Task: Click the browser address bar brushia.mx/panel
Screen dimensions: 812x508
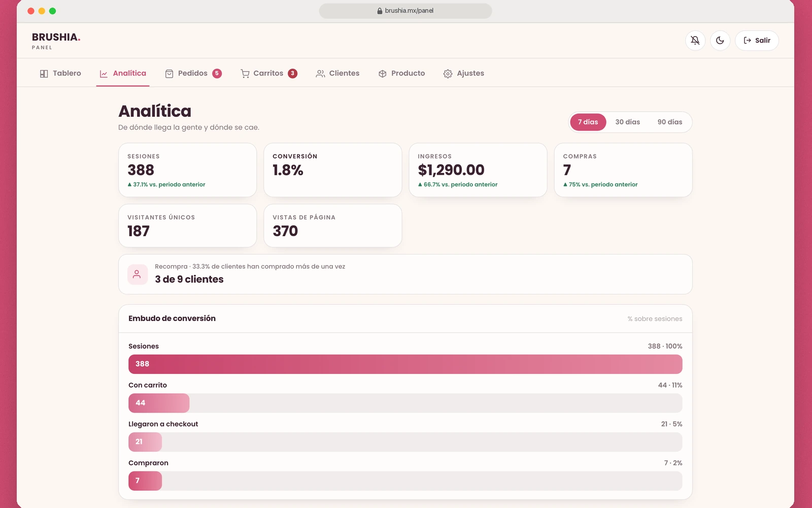Action: coord(405,11)
